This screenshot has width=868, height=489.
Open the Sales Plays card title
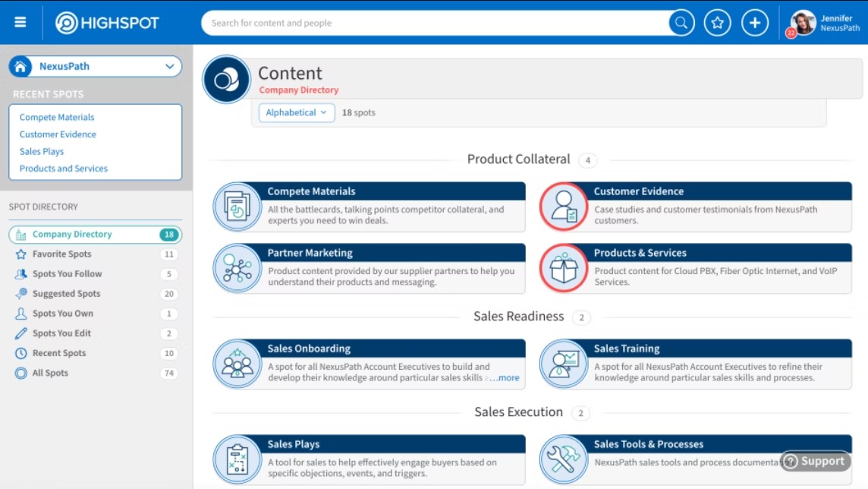click(x=294, y=445)
